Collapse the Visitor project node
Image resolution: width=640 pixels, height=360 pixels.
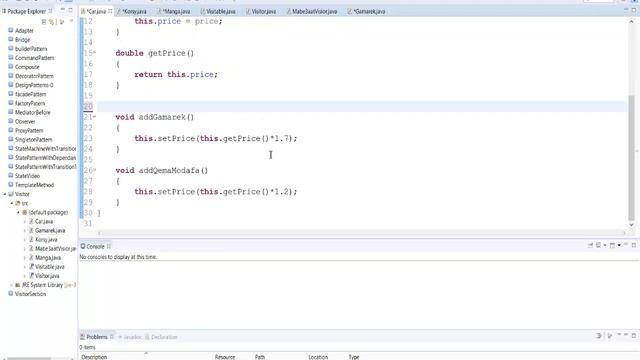(x=5, y=194)
